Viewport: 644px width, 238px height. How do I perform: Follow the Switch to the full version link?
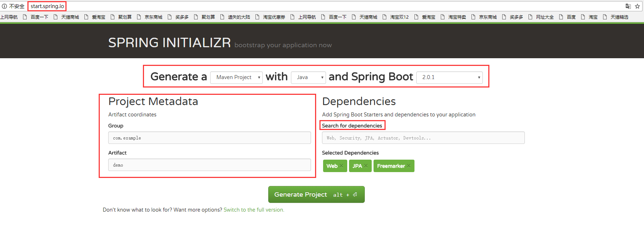[254, 210]
